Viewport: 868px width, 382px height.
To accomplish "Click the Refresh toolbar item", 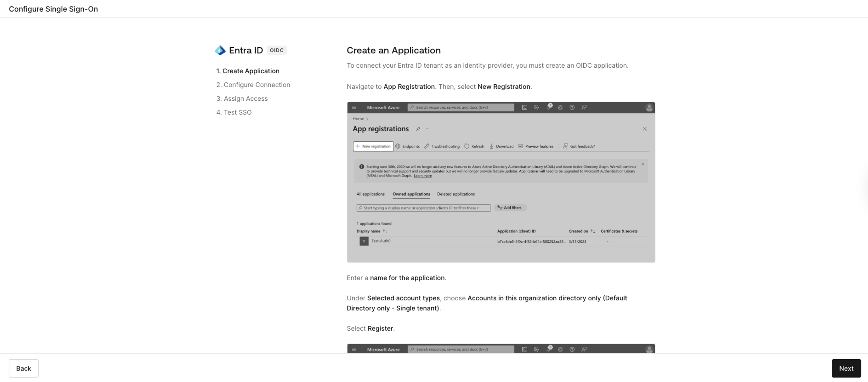I will (x=474, y=146).
